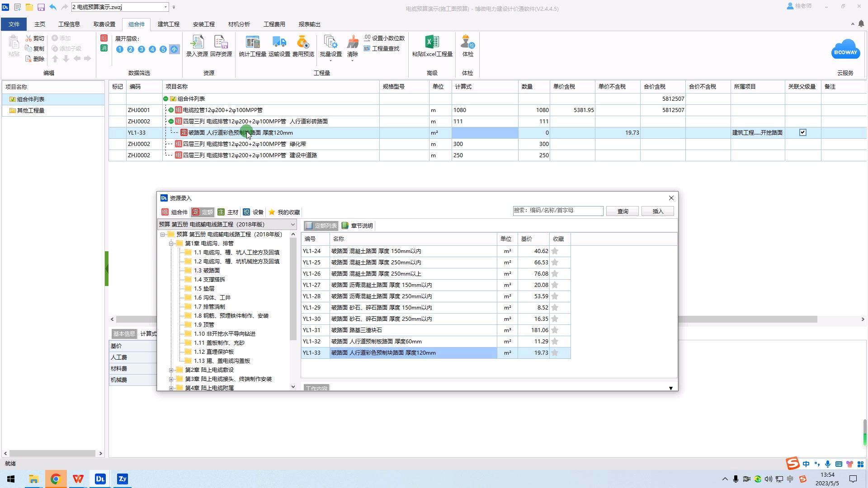
Task: Click the 剪切 cut button
Action: click(x=35, y=38)
